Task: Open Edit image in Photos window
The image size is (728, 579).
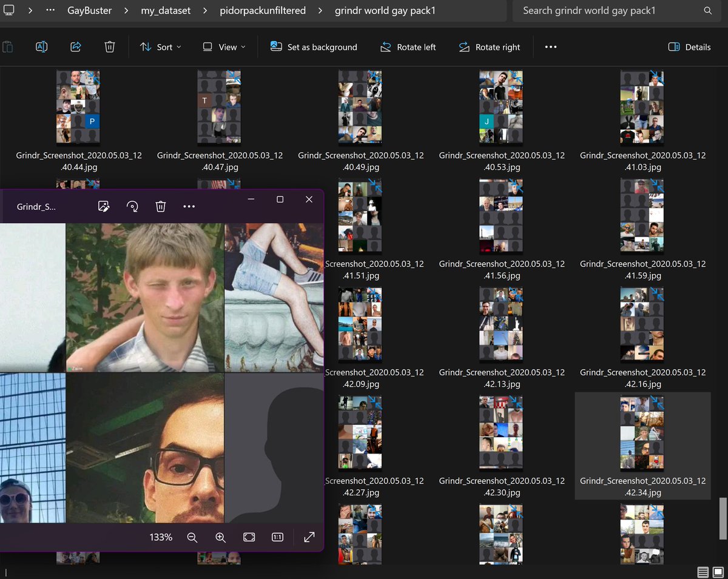Action: pos(104,207)
